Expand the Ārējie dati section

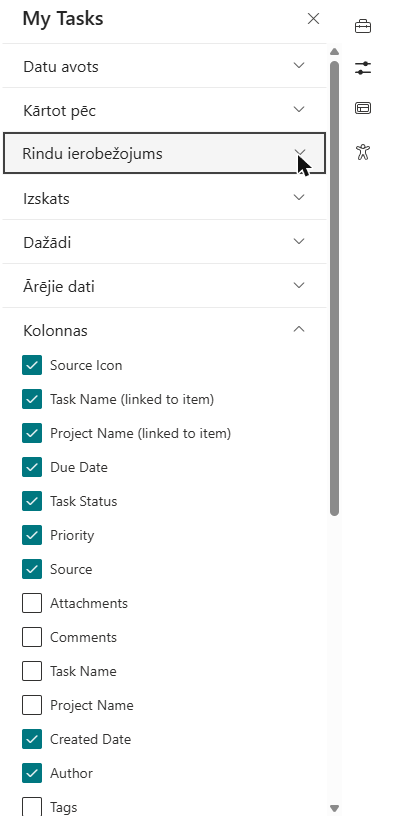pos(164,286)
